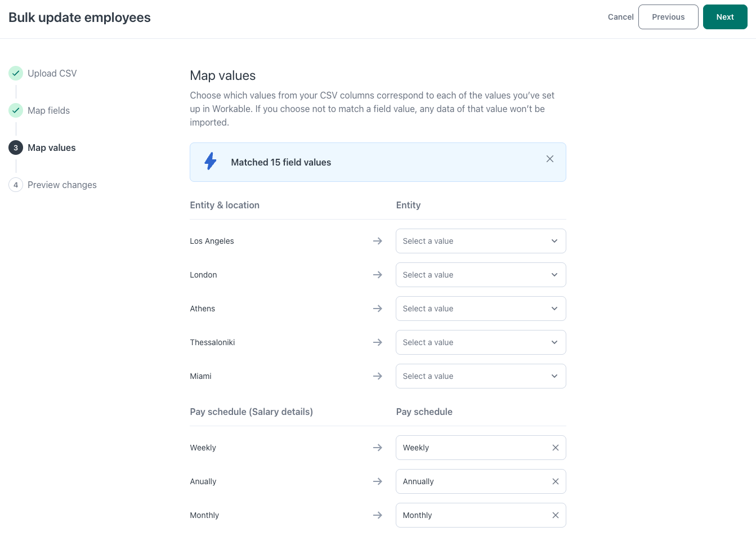This screenshot has height=536, width=756.
Task: Open the entity dropdown for Athens
Action: [x=480, y=309]
